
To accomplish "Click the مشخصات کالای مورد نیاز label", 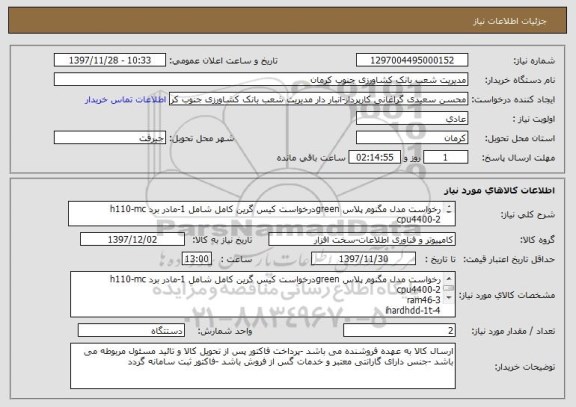I will coord(507,295).
